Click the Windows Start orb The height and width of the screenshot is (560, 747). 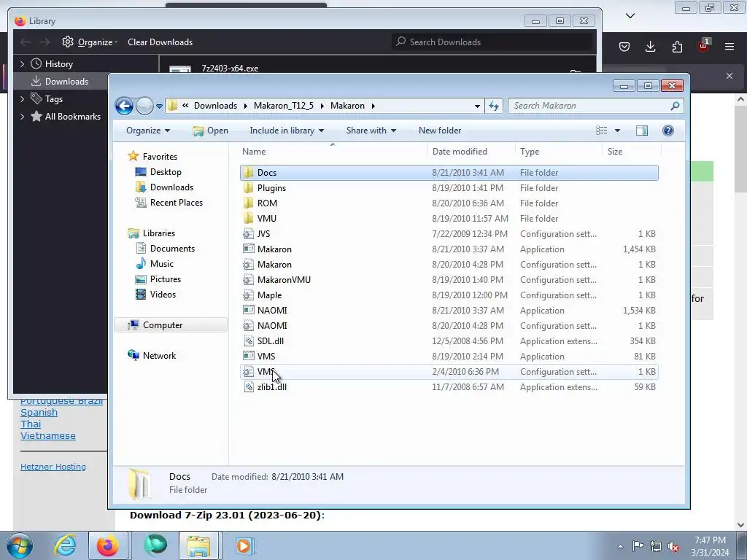20,545
